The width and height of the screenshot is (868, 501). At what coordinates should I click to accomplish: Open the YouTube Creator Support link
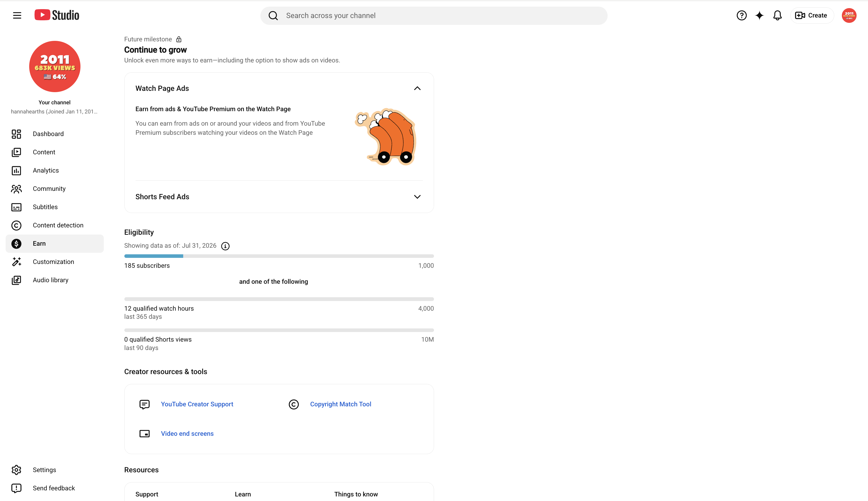[197, 404]
